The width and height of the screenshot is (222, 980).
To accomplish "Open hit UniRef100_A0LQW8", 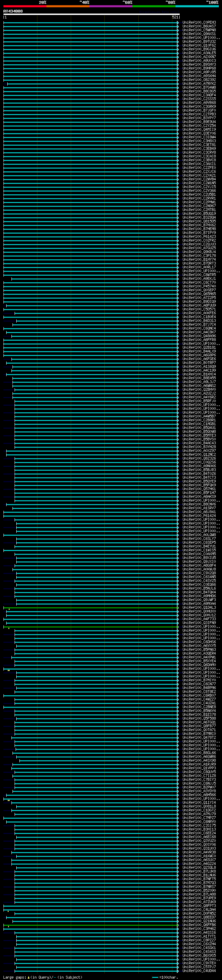I will [x=199, y=535].
